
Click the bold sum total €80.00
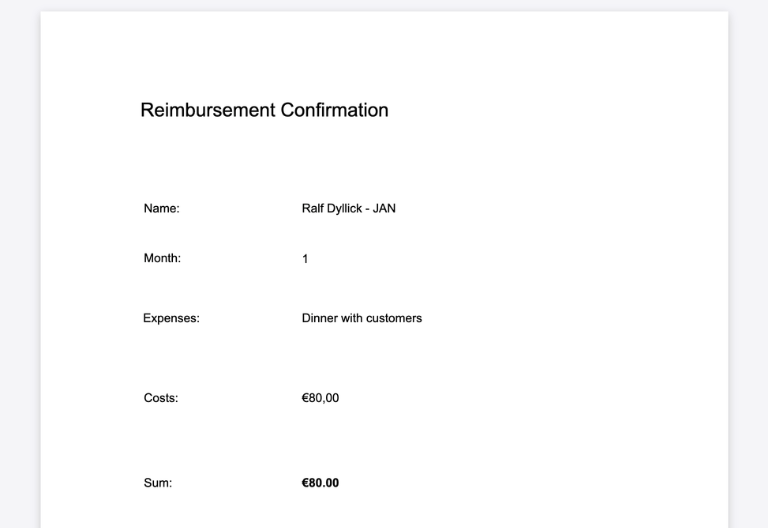click(320, 483)
